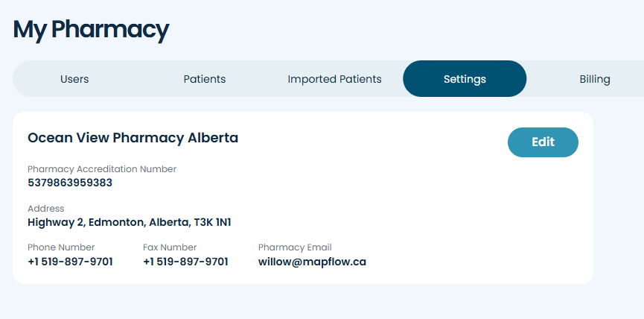
Task: Open the Users tab
Action: pyautogui.click(x=74, y=79)
